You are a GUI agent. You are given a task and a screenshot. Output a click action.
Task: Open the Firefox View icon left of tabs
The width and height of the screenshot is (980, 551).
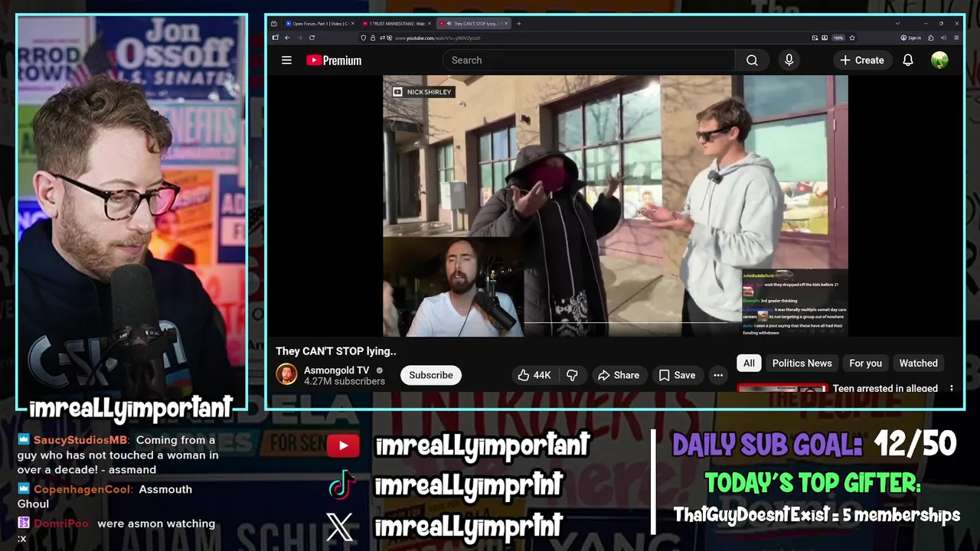[x=273, y=24]
